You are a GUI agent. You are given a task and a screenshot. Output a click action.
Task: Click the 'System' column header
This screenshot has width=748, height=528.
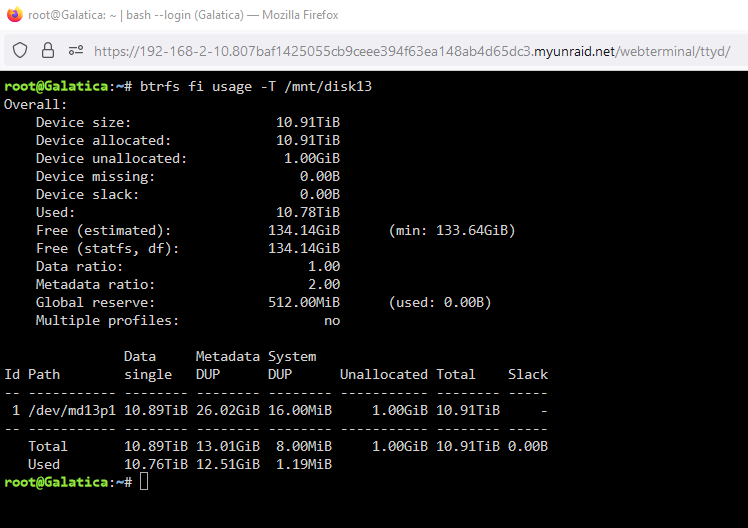coord(292,356)
